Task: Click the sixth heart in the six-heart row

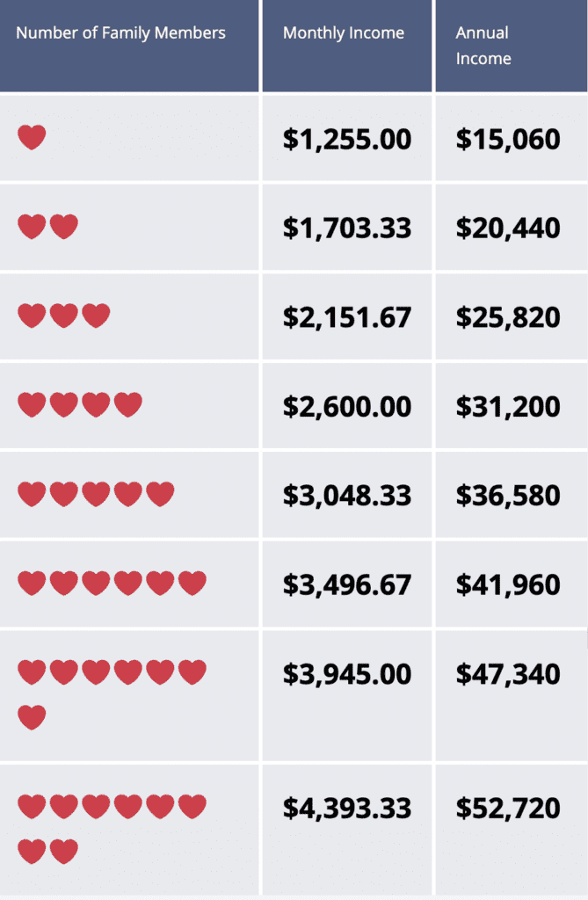Action: (192, 583)
